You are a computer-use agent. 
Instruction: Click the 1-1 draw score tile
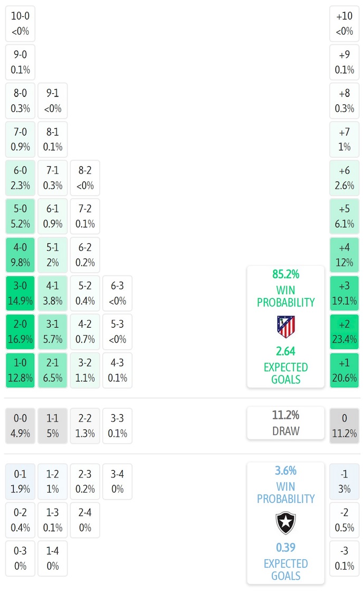53,426
